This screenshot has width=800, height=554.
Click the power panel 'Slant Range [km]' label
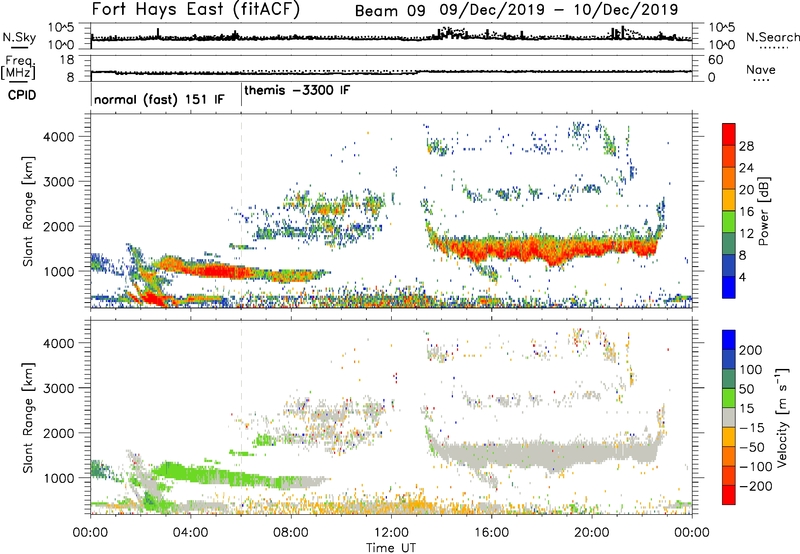point(28,211)
